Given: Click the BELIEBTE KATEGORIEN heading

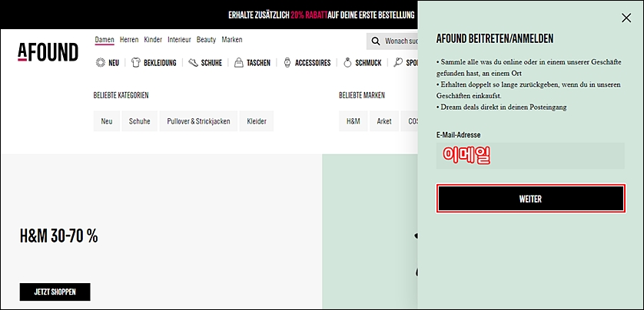Looking at the screenshot, I should click(x=121, y=96).
